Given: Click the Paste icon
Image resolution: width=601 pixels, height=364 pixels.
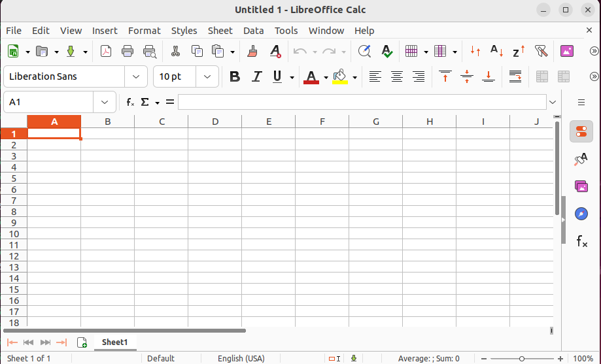Looking at the screenshot, I should click(218, 51).
